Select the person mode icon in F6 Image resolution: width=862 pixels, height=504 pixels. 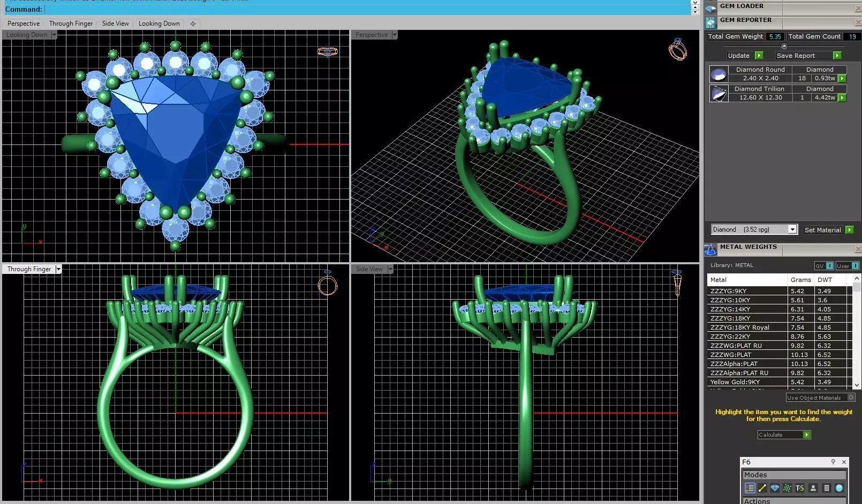813,488
